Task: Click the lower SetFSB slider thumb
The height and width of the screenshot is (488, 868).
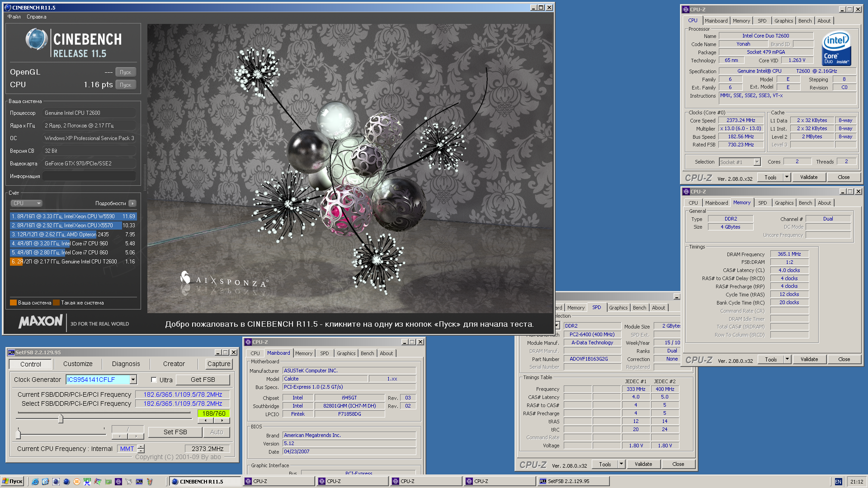Action: [x=18, y=434]
